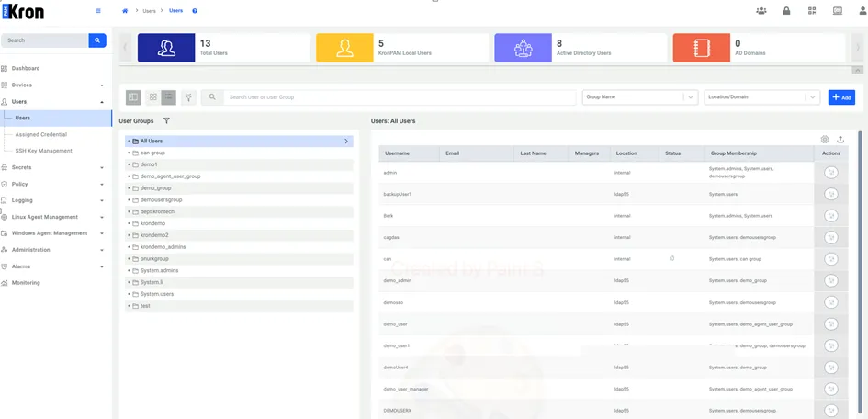Select the All Users group
Image resolution: width=868 pixels, height=419 pixels.
tap(239, 142)
